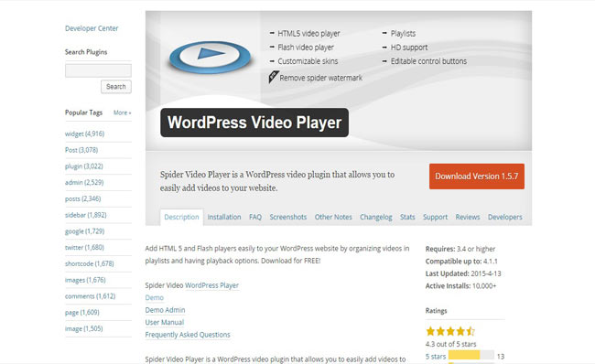Click the blue play button logo
Image resolution: width=595 pixels, height=364 pixels.
click(x=210, y=57)
